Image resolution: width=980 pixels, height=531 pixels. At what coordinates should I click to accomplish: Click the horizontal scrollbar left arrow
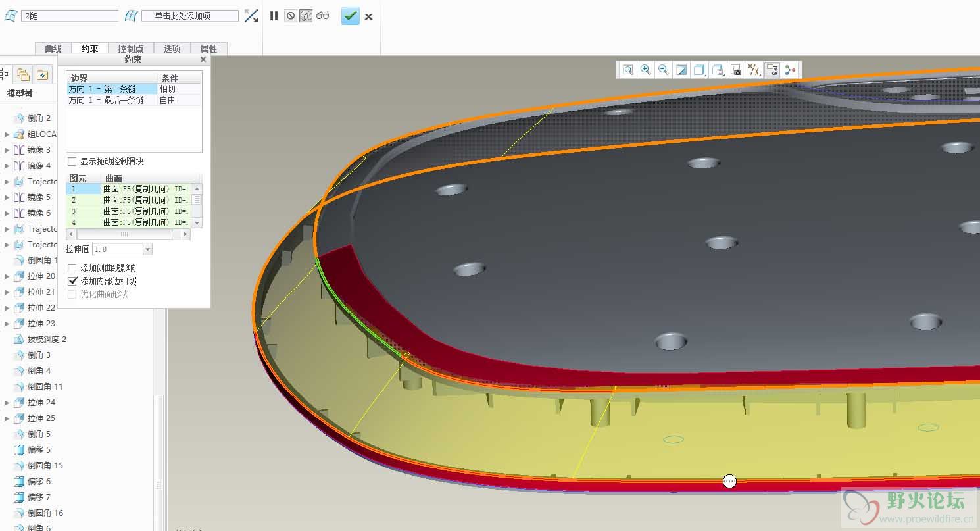click(x=71, y=234)
